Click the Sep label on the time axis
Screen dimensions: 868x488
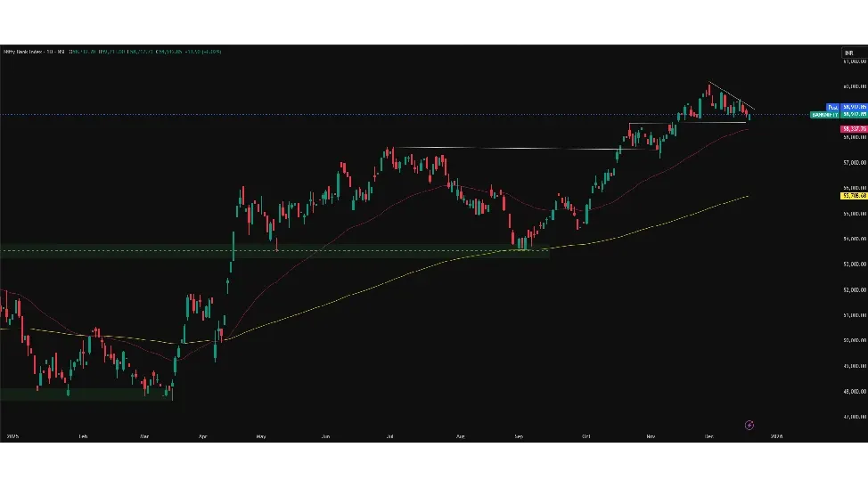(x=519, y=436)
